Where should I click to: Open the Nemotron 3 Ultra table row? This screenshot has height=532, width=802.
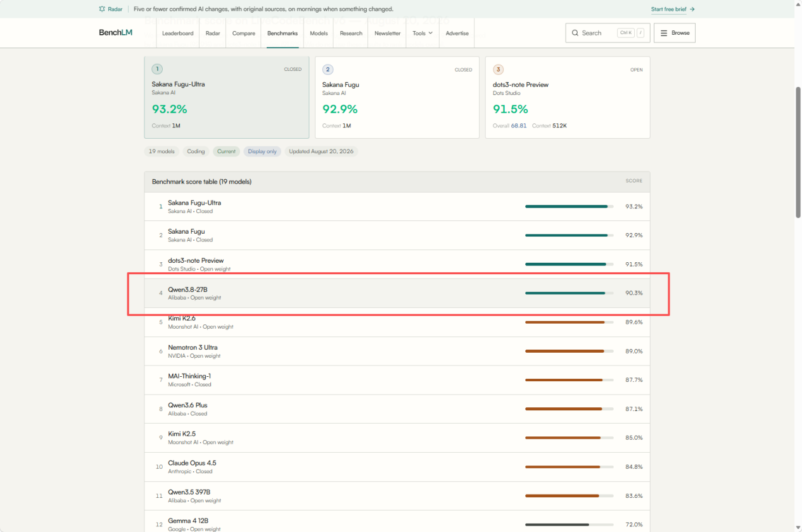tap(397, 351)
